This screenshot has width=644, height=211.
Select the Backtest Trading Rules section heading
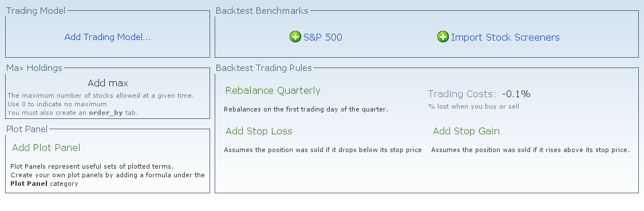click(x=264, y=67)
